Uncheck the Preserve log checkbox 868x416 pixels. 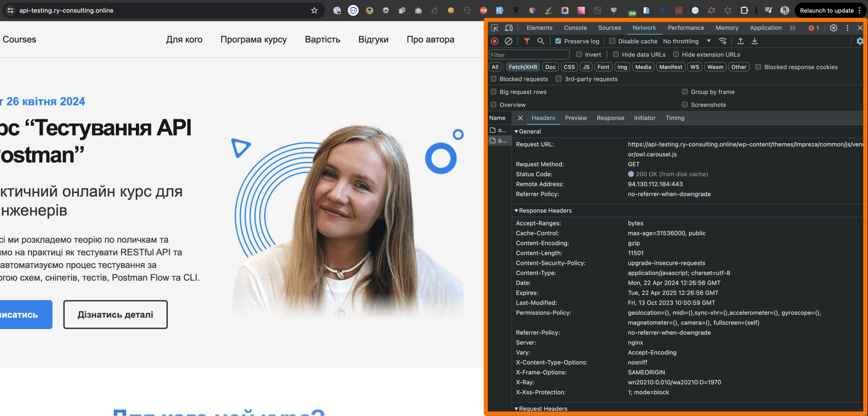[x=558, y=41]
